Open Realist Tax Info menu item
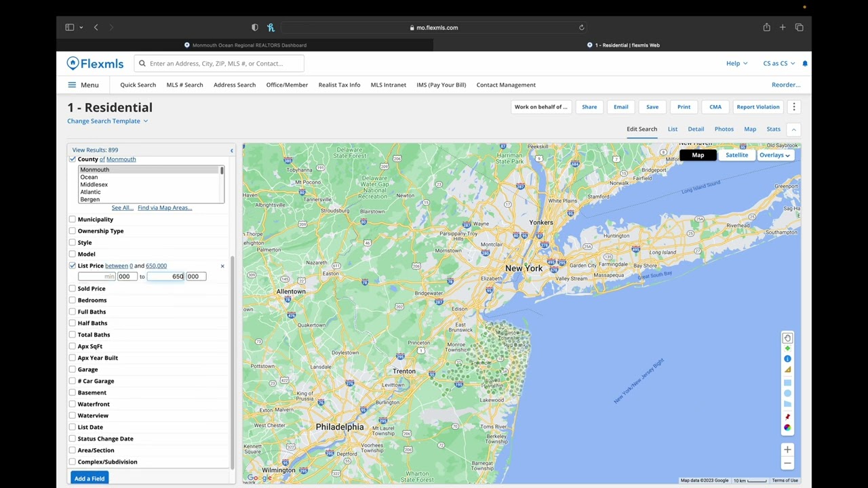Image resolution: width=868 pixels, height=488 pixels. coord(339,85)
